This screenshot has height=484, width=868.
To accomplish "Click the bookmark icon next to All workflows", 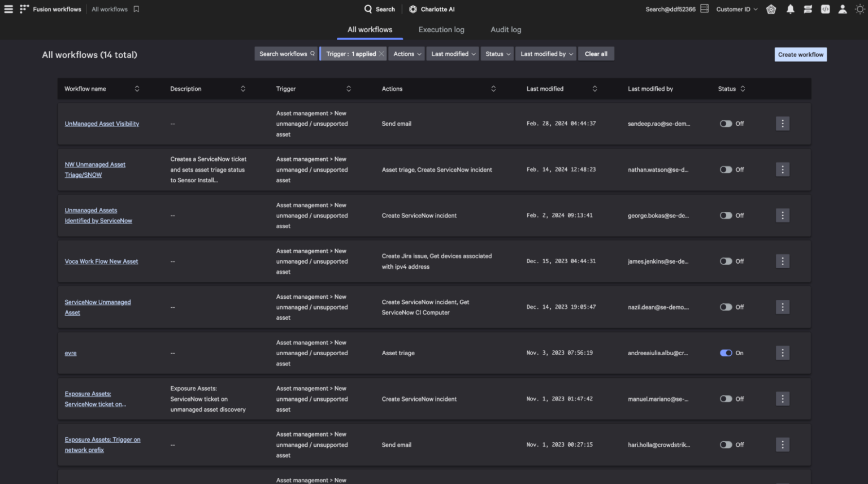I will (x=136, y=8).
